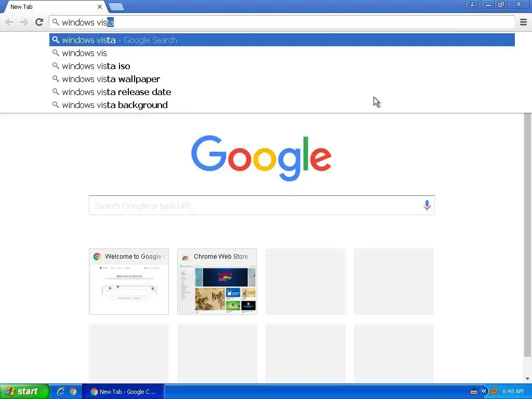The width and height of the screenshot is (532, 399).
Task: Launch Chrome from quick launch
Action: point(73,392)
